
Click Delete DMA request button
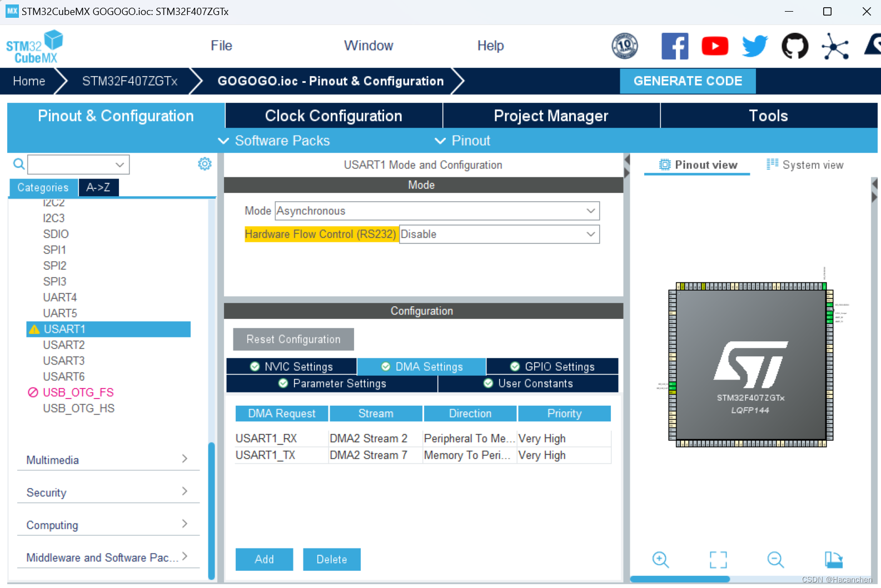click(332, 559)
